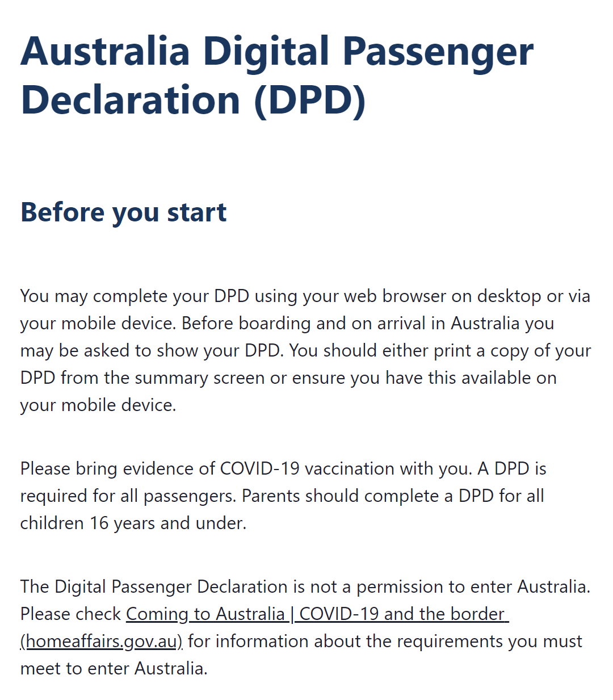
Task: Click the line starting 'You may complete your DPD'
Action: [305, 296]
